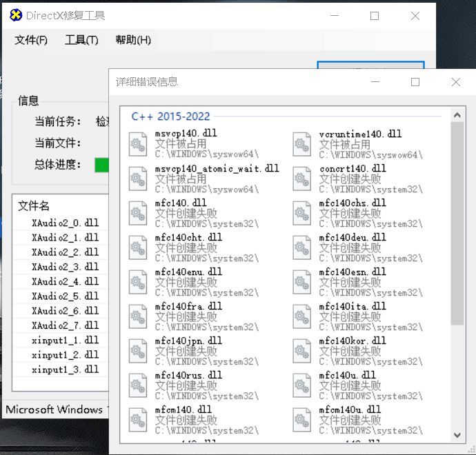Click the mfc140jpn.dll file name text

[x=188, y=341]
